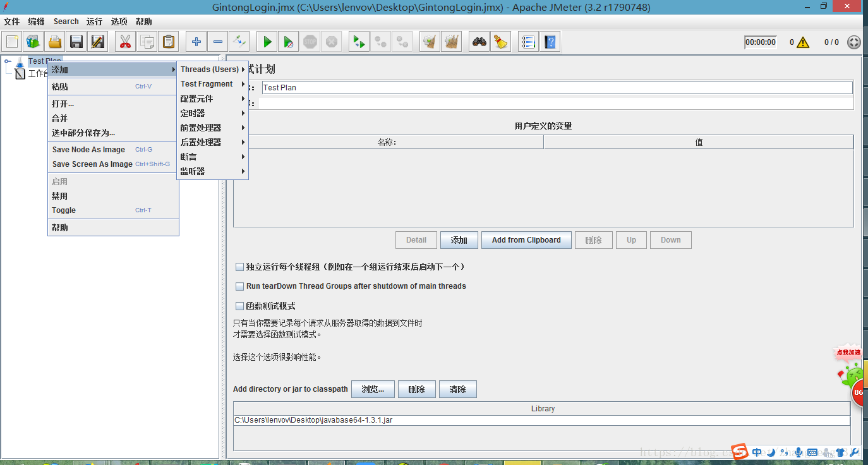
Task: Click the Open file folder icon
Action: tap(55, 42)
